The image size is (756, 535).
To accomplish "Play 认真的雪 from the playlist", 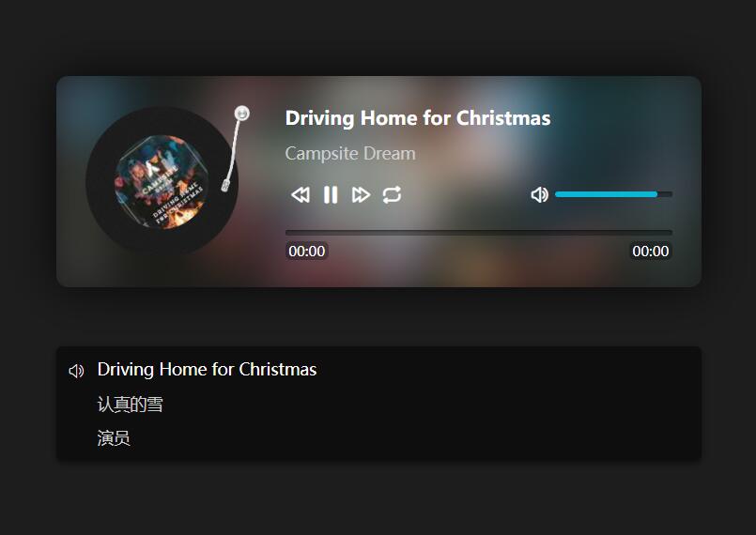I will click(x=130, y=404).
